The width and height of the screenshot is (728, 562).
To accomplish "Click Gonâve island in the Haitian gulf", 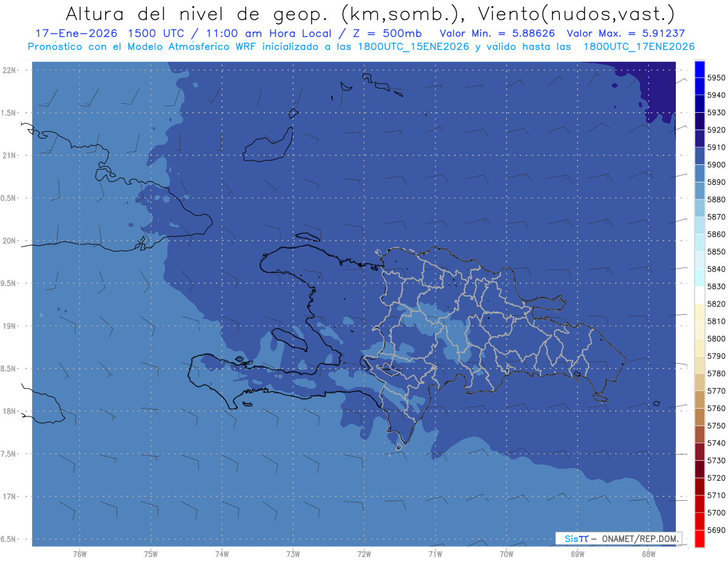I will (292, 340).
